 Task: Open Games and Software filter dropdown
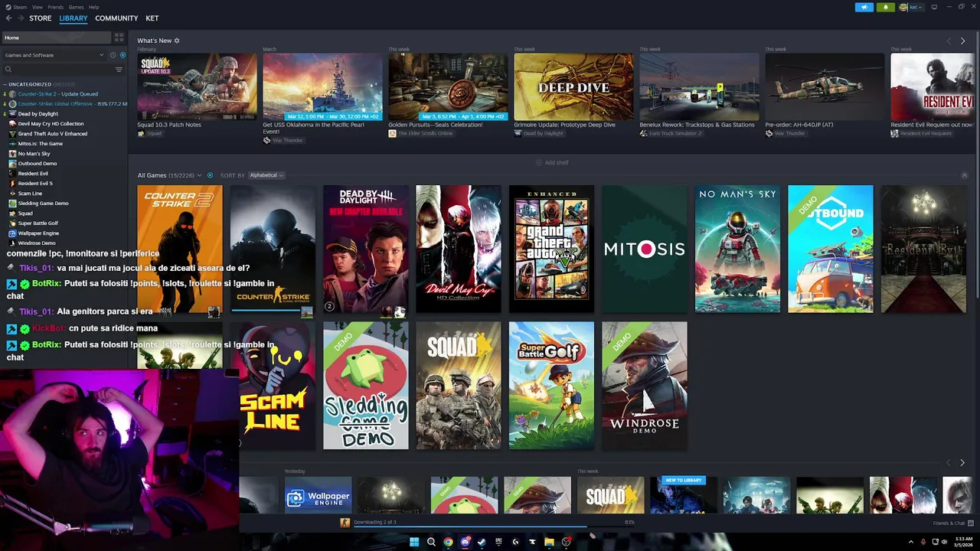click(x=54, y=55)
